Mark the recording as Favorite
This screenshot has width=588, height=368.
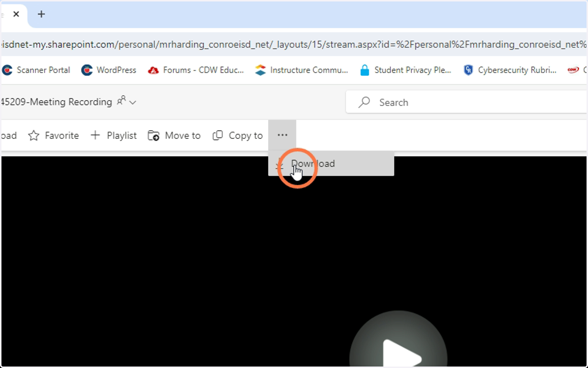(53, 135)
